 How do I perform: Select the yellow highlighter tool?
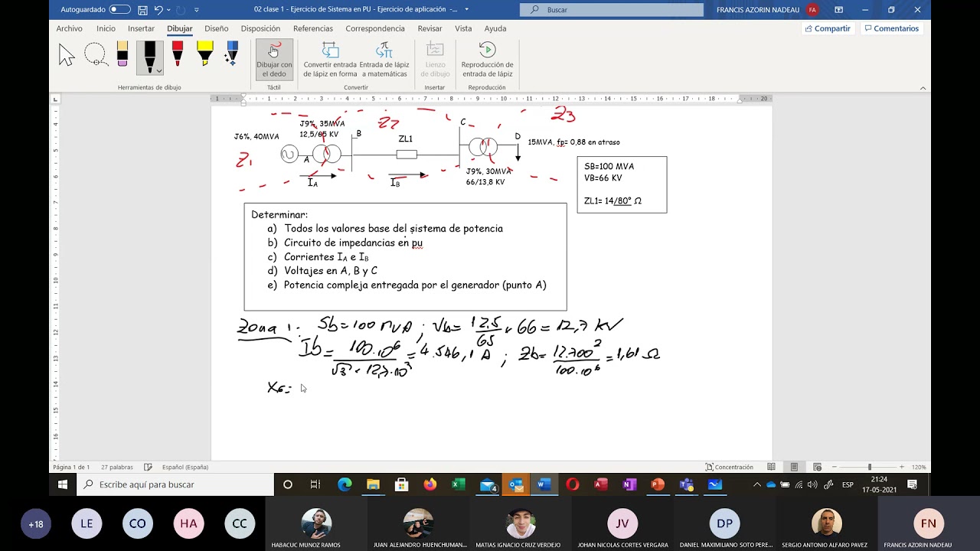click(x=204, y=54)
